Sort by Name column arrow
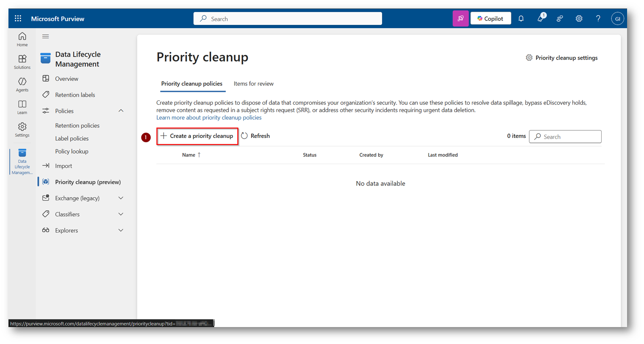This screenshot has height=344, width=644. coord(199,155)
